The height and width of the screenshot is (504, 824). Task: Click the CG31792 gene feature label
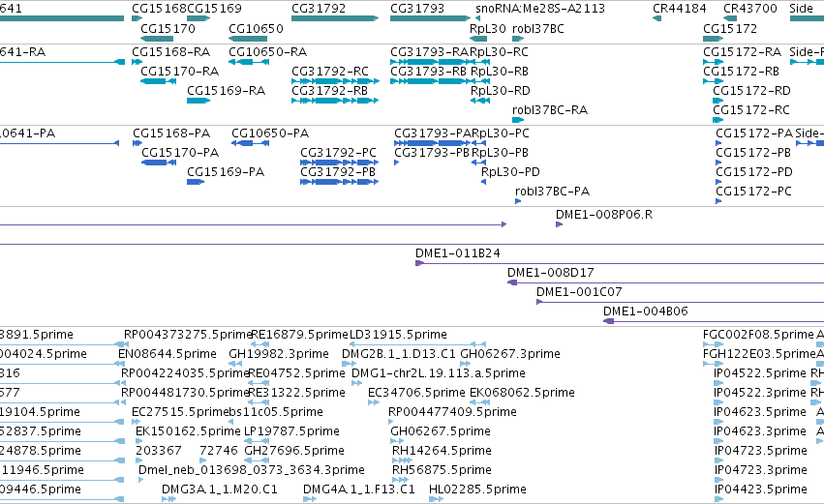(319, 9)
